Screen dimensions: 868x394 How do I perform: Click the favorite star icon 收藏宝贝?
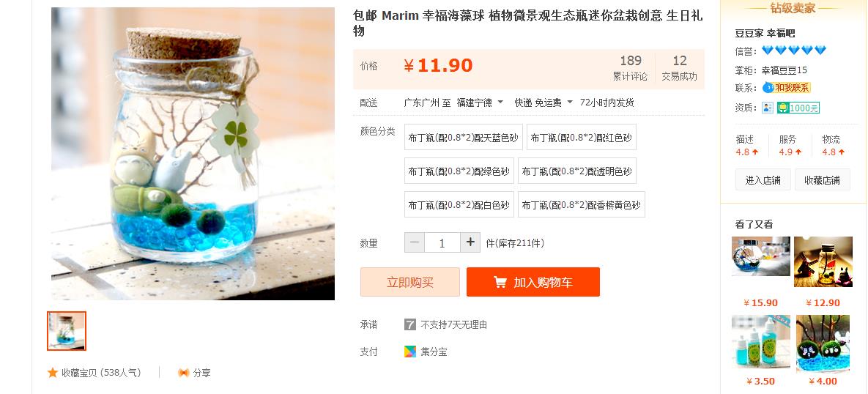53,373
